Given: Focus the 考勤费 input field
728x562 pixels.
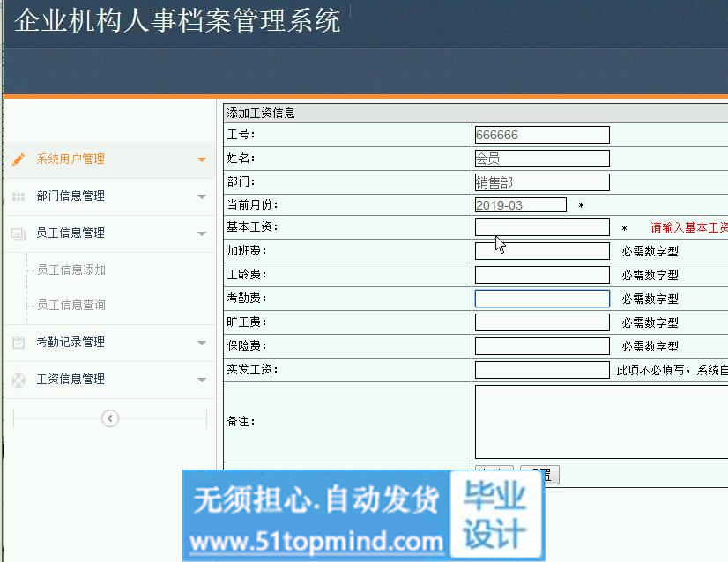Looking at the screenshot, I should [x=542, y=299].
